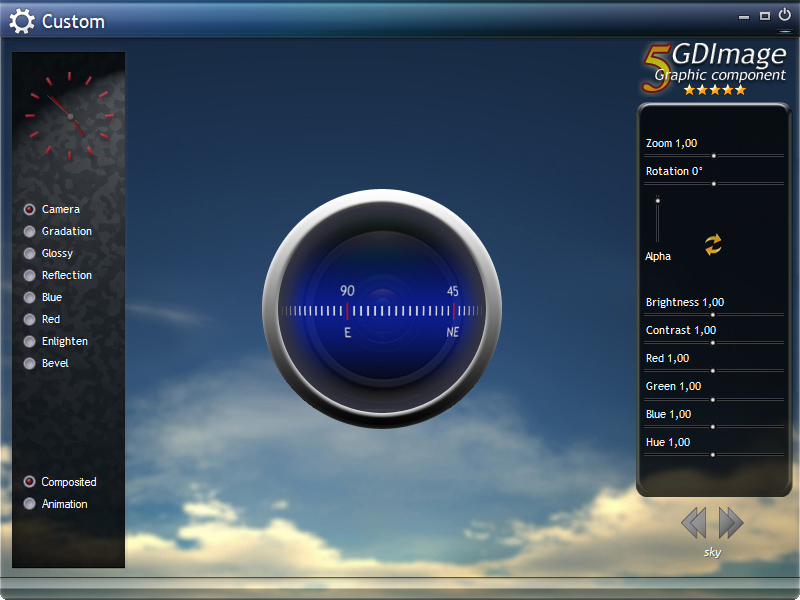This screenshot has width=800, height=600.
Task: Click the Green slider thumb
Action: [713, 399]
